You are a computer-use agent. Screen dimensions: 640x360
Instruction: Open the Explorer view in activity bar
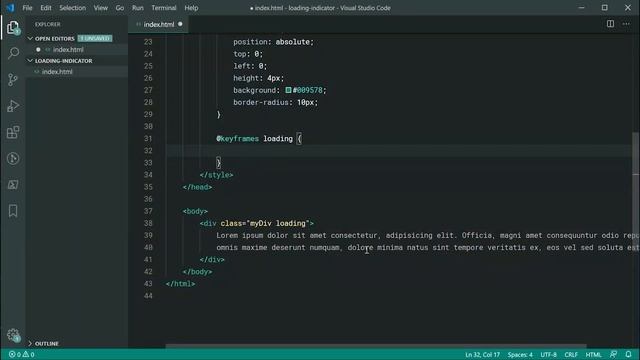click(13, 28)
